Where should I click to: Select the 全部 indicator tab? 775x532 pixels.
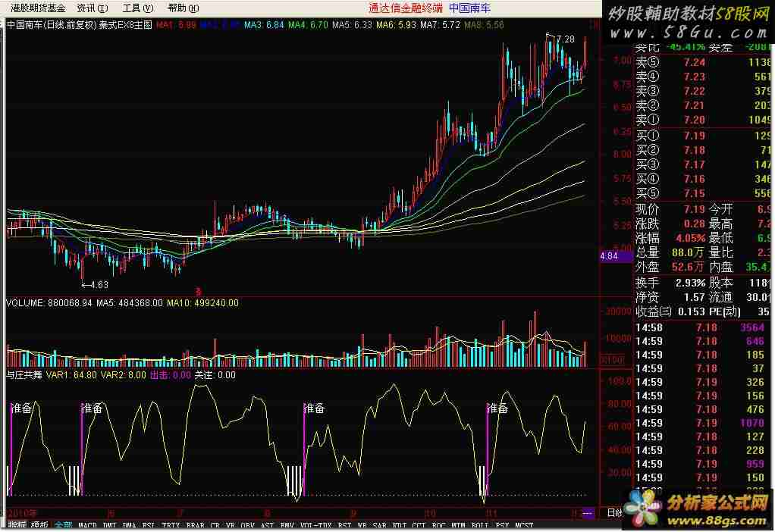63,526
